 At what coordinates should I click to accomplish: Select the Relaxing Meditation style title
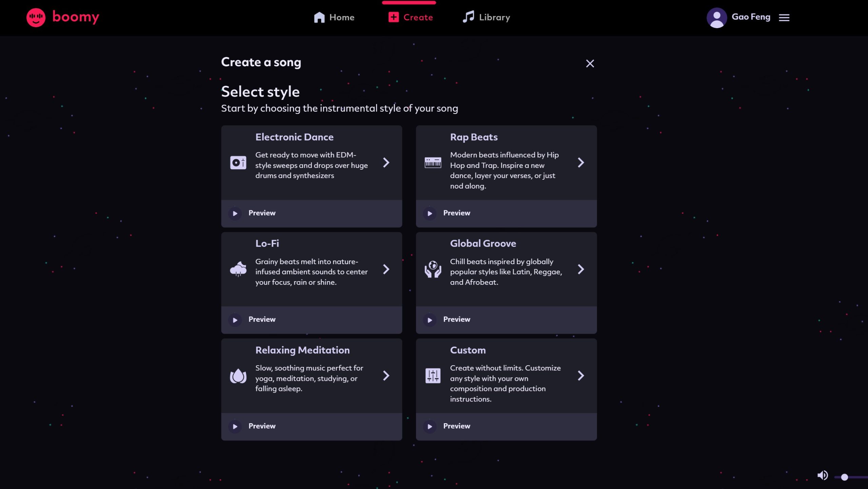coord(302,350)
